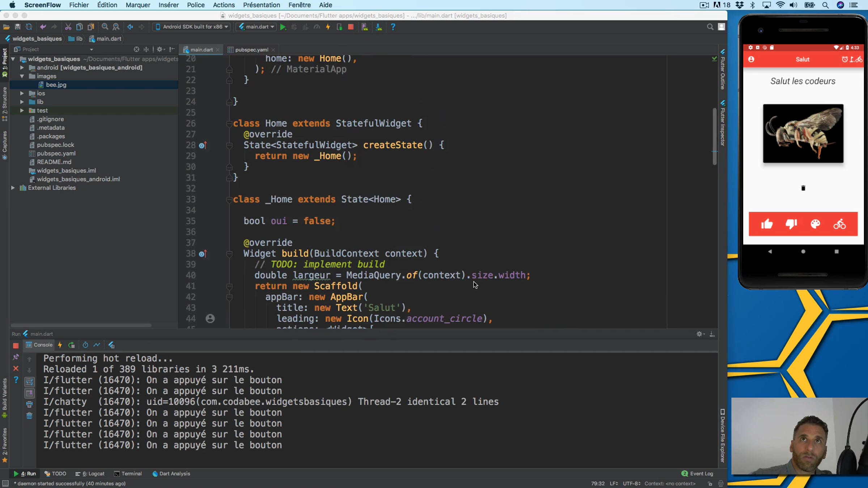Open the Event Log panel
The width and height of the screenshot is (868, 488).
coord(697,474)
